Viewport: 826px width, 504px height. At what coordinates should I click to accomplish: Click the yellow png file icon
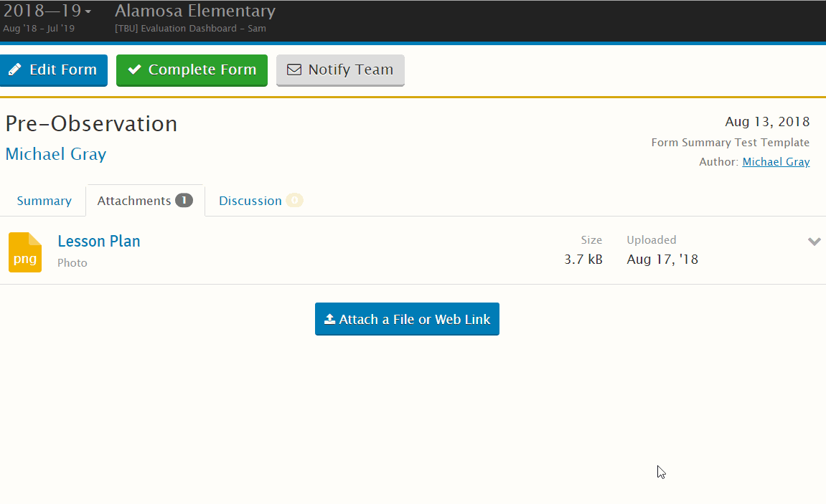click(24, 252)
